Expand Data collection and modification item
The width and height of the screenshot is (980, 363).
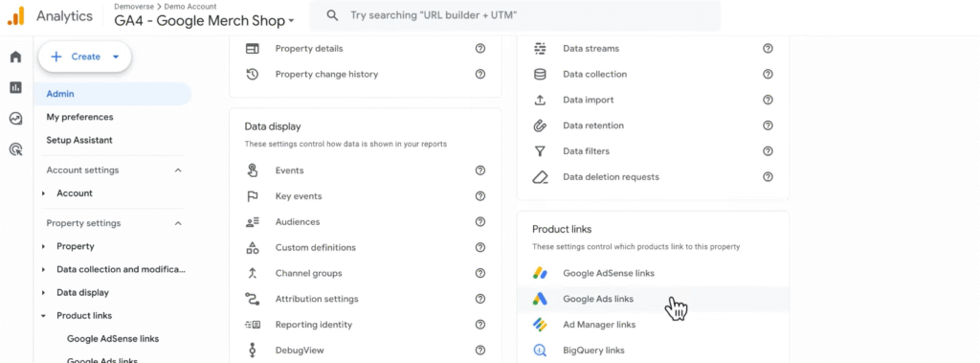point(44,270)
